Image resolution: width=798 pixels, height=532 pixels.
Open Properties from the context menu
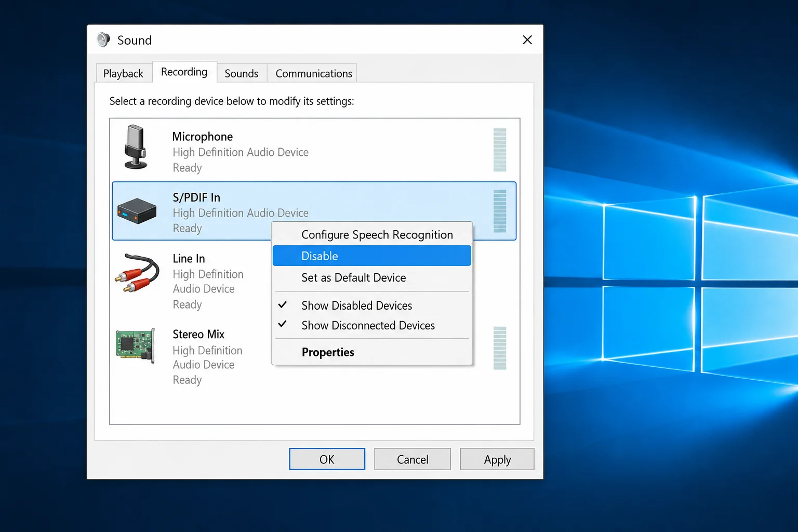(372, 352)
